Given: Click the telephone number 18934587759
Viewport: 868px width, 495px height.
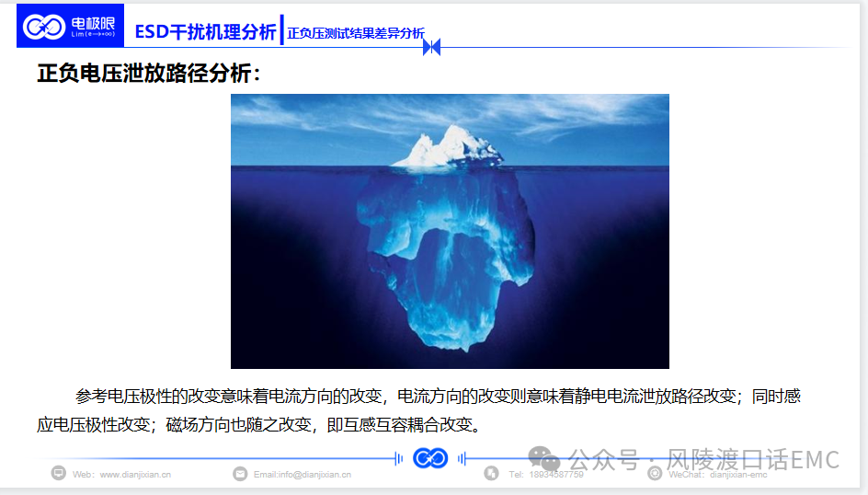Looking at the screenshot, I should (x=555, y=475).
